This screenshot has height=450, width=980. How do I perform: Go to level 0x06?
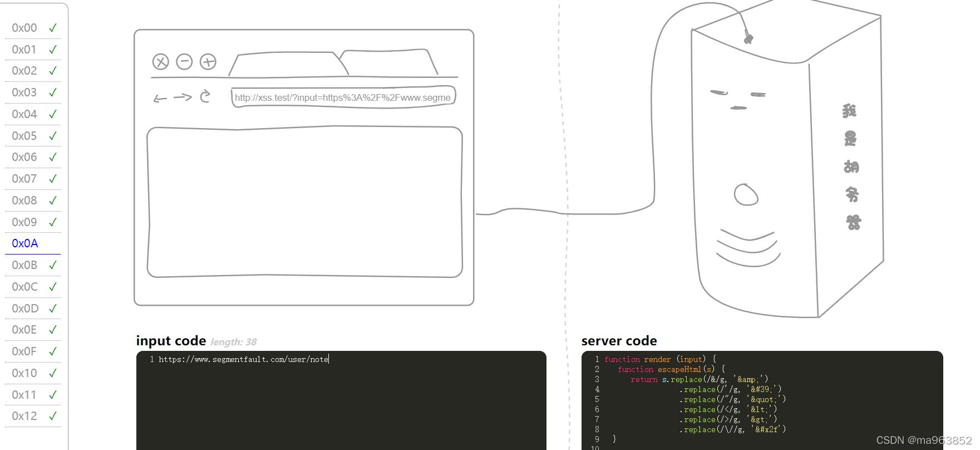(x=33, y=157)
